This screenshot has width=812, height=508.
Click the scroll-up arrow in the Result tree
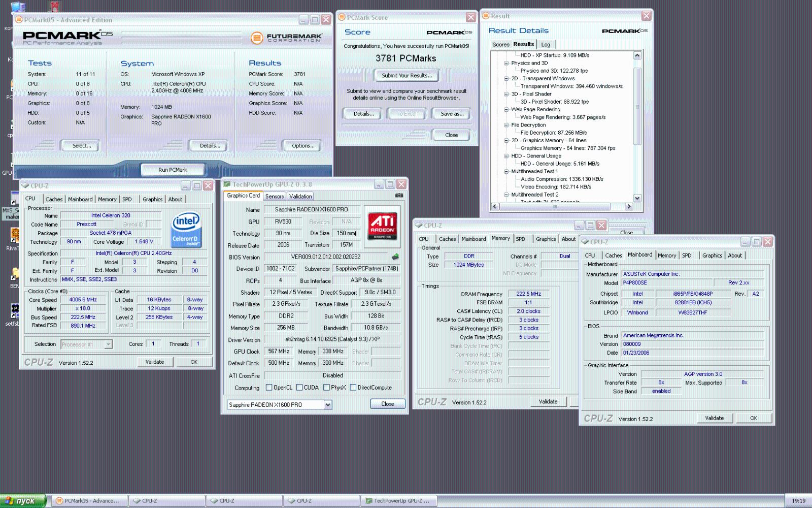tap(637, 55)
